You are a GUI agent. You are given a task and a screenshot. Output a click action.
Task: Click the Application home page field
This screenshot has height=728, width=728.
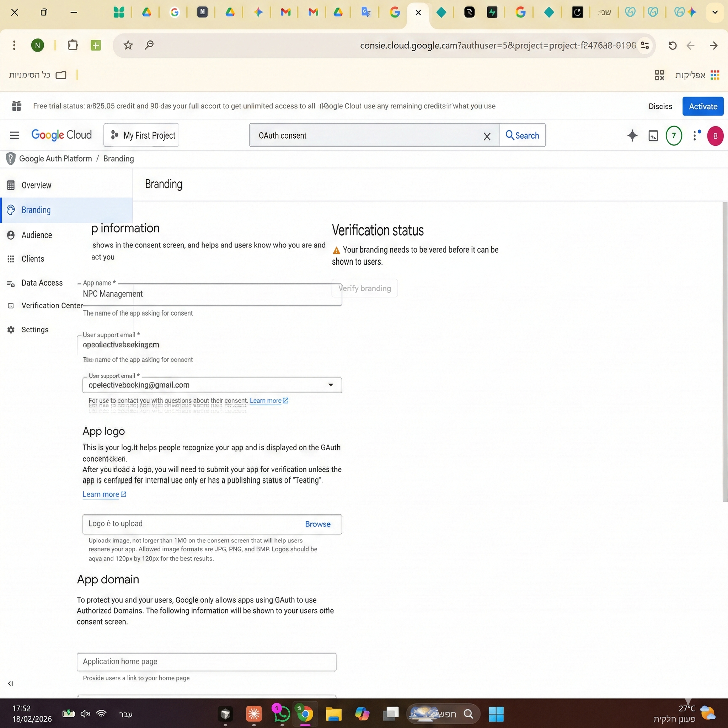[206, 662]
